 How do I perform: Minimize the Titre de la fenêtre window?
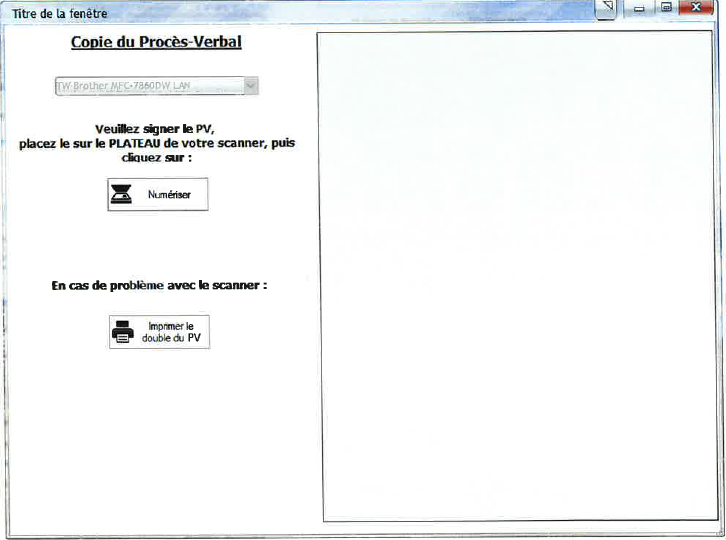tap(639, 8)
